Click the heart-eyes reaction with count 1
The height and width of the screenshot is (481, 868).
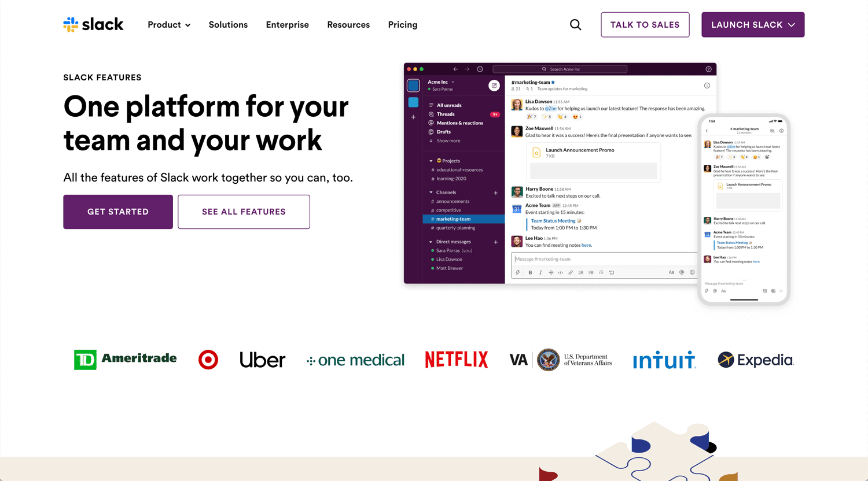coord(577,116)
